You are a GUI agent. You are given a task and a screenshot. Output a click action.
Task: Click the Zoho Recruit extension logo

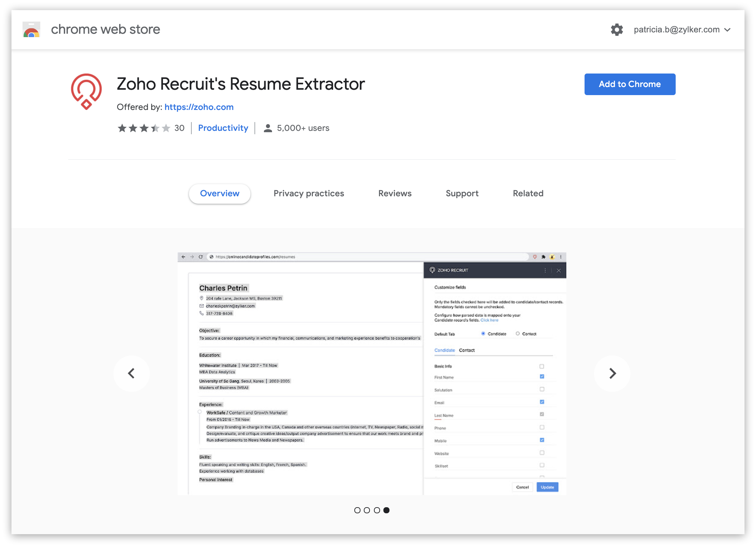coord(86,92)
